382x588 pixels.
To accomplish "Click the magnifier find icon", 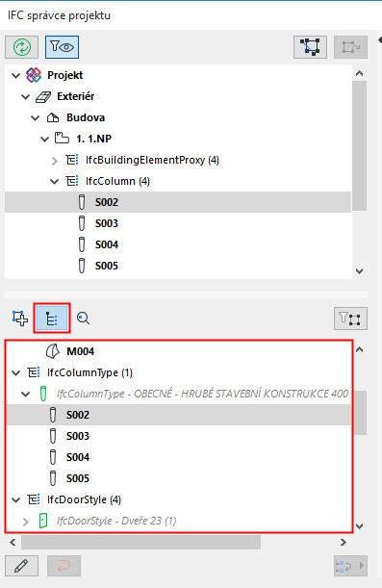I will point(83,319).
